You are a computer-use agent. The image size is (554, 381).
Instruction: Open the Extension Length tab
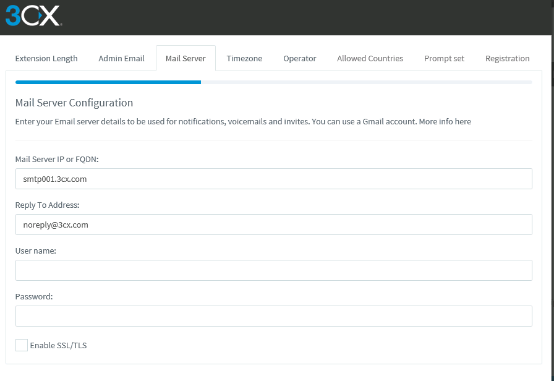point(46,58)
